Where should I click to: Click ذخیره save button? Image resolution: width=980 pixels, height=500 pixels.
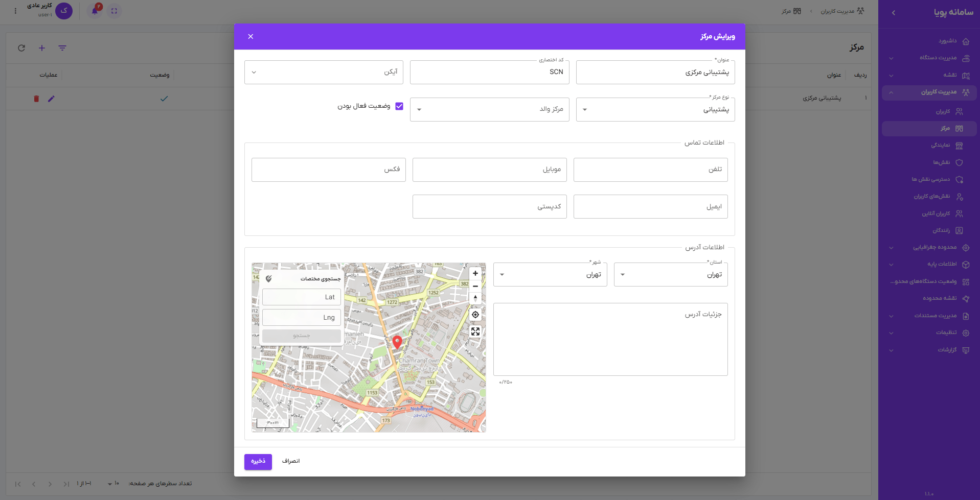[x=258, y=461]
